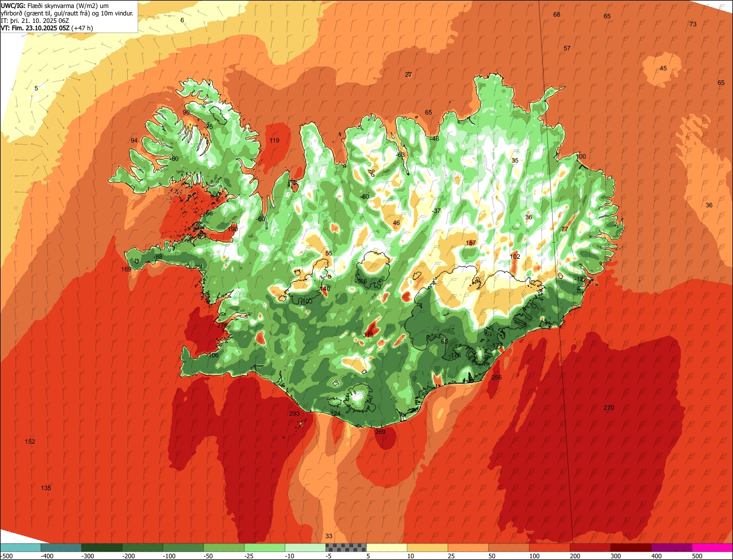Click the checkered -5 to 5 legend swatch

pyautogui.click(x=346, y=547)
